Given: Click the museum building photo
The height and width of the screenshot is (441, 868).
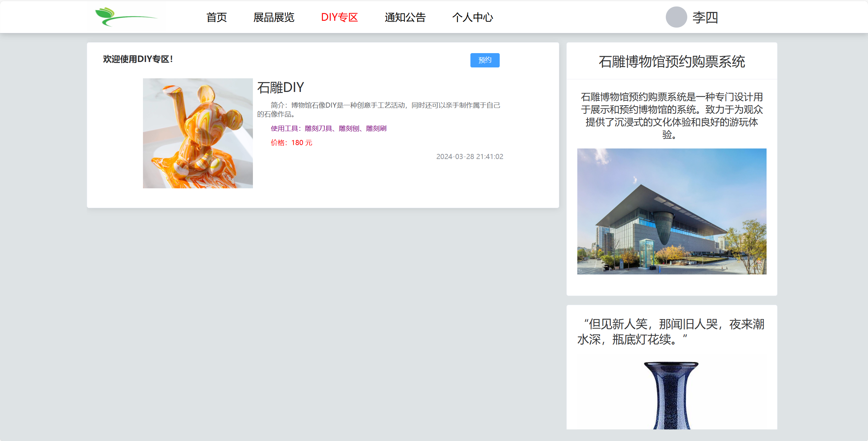Looking at the screenshot, I should point(672,211).
